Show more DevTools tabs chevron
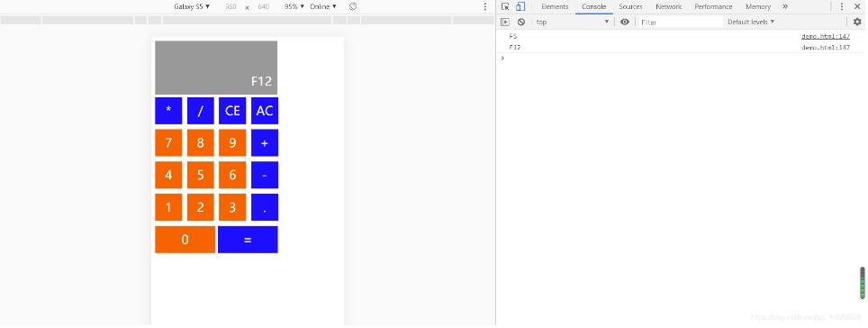Screen dimensions: 868x328 click(x=785, y=6)
